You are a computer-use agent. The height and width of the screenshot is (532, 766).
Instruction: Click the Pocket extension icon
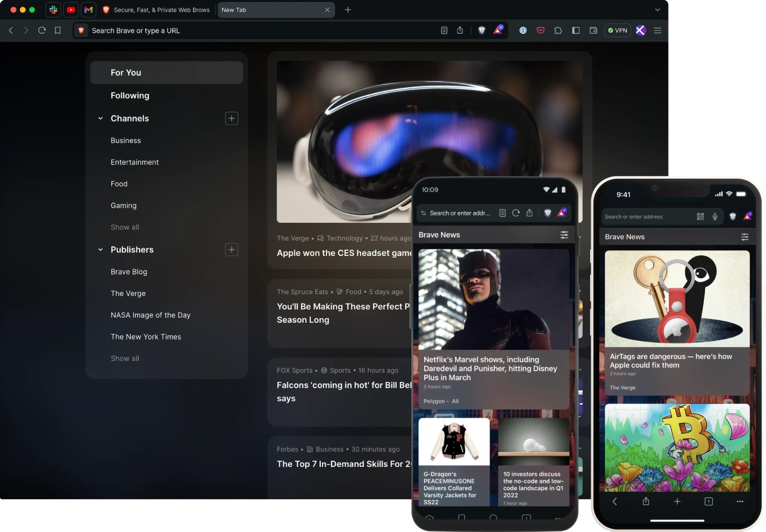click(x=541, y=30)
